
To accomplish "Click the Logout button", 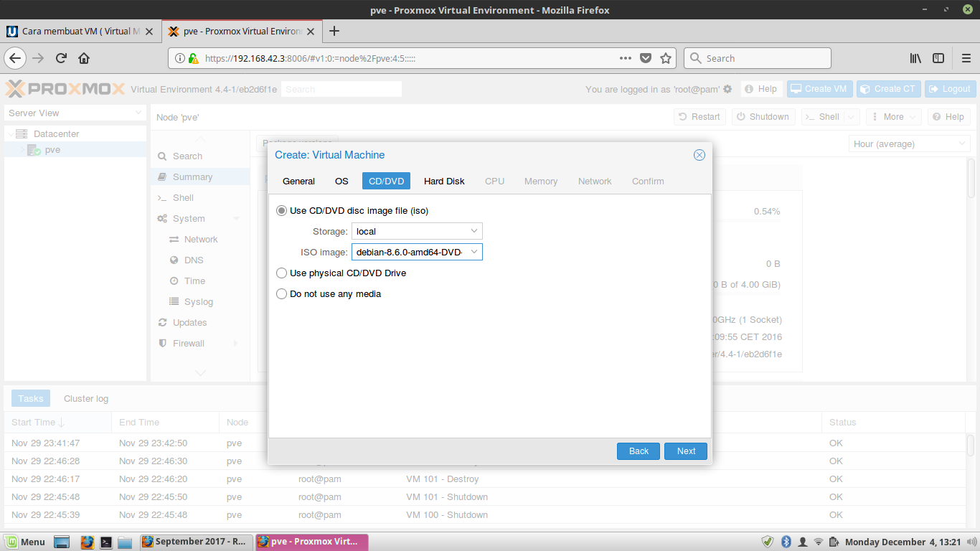I will [x=950, y=89].
